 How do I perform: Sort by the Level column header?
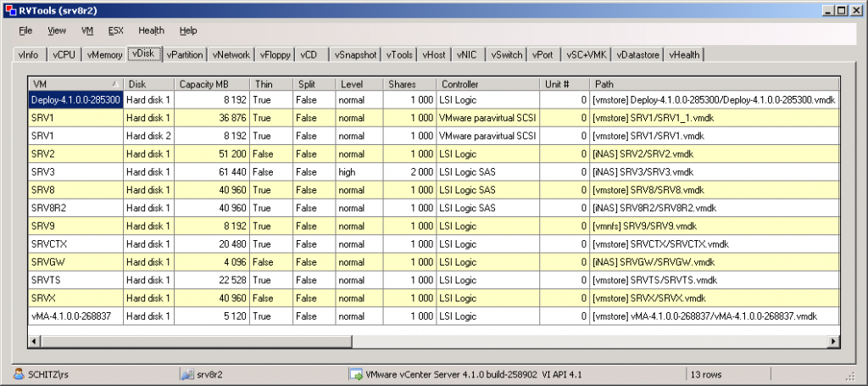pos(359,84)
